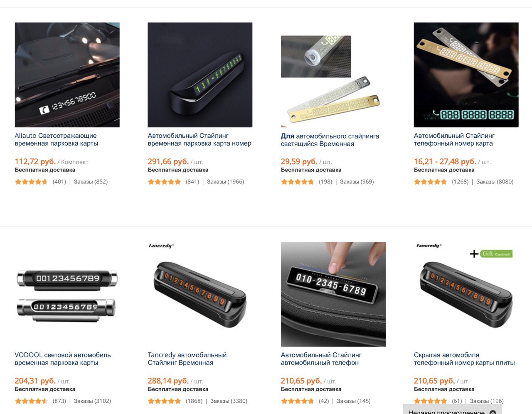This screenshot has height=414, width=532.
Task: Click the star rating beside (1268) reviews
Action: point(430,182)
